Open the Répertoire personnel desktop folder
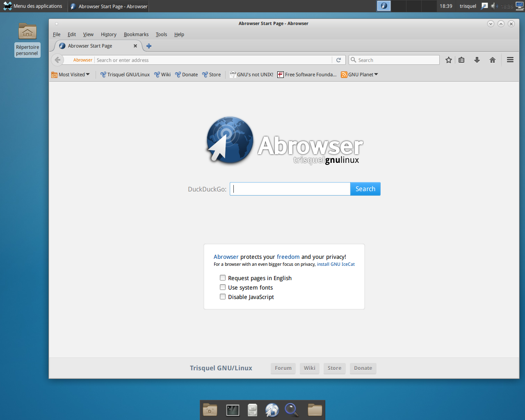The image size is (525, 420). (x=27, y=40)
